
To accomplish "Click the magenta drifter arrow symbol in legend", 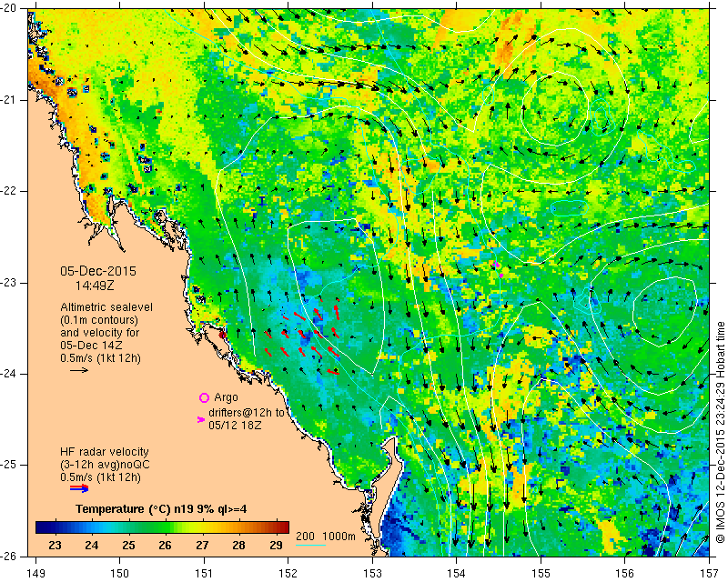I will tap(201, 419).
